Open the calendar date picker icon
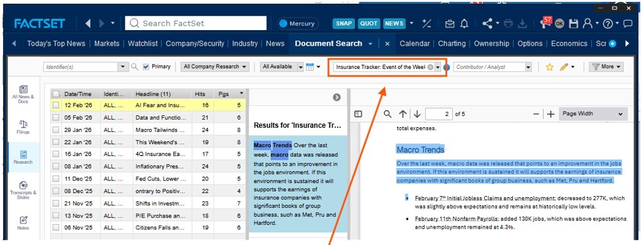 pyautogui.click(x=310, y=67)
